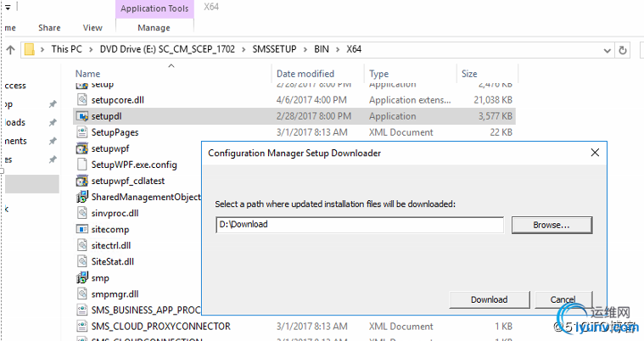
Task: Select the setupwpf_cdlatest file name
Action: pyautogui.click(x=128, y=181)
